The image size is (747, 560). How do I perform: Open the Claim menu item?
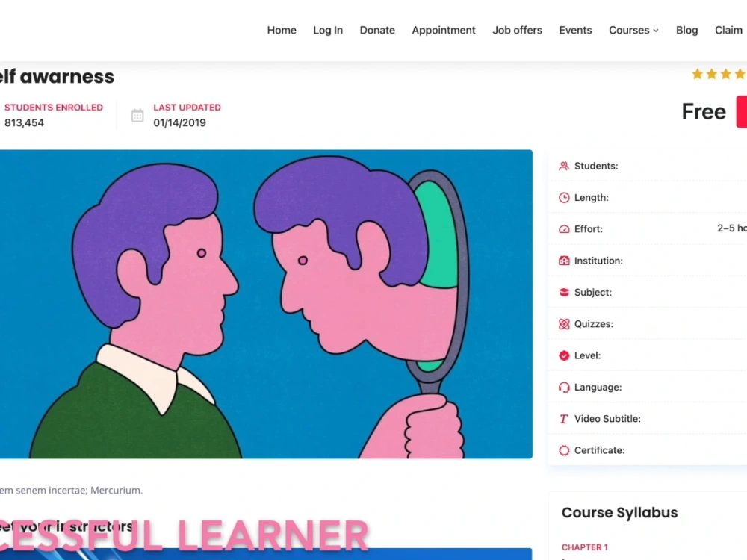pyautogui.click(x=729, y=30)
